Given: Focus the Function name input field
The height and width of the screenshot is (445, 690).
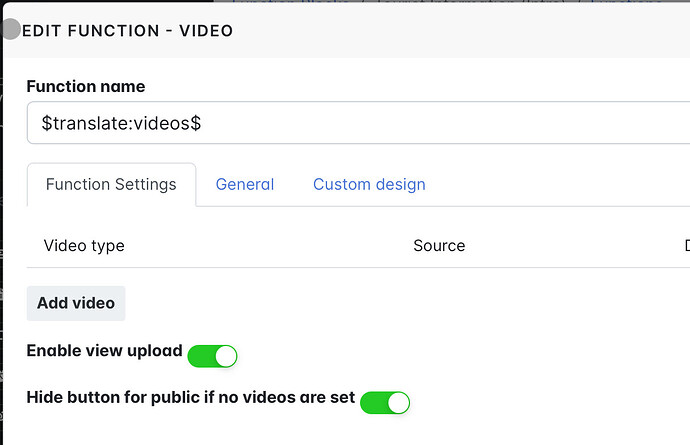Looking at the screenshot, I should (x=400, y=123).
